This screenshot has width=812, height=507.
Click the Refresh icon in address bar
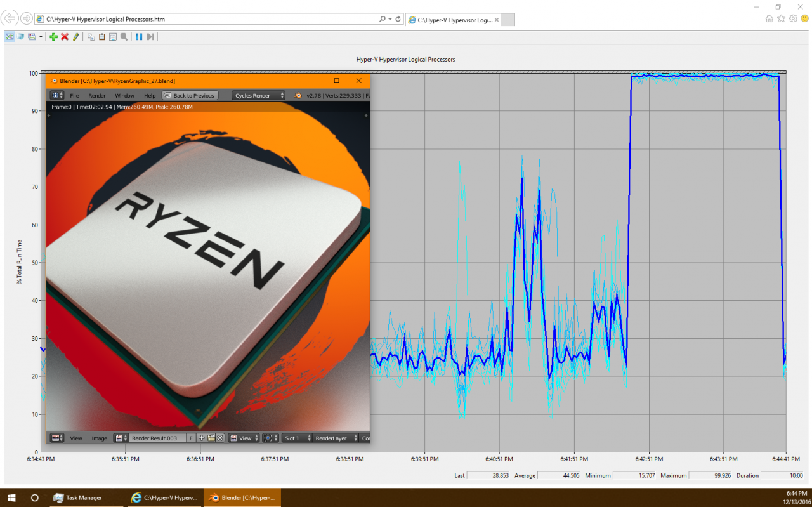point(398,19)
